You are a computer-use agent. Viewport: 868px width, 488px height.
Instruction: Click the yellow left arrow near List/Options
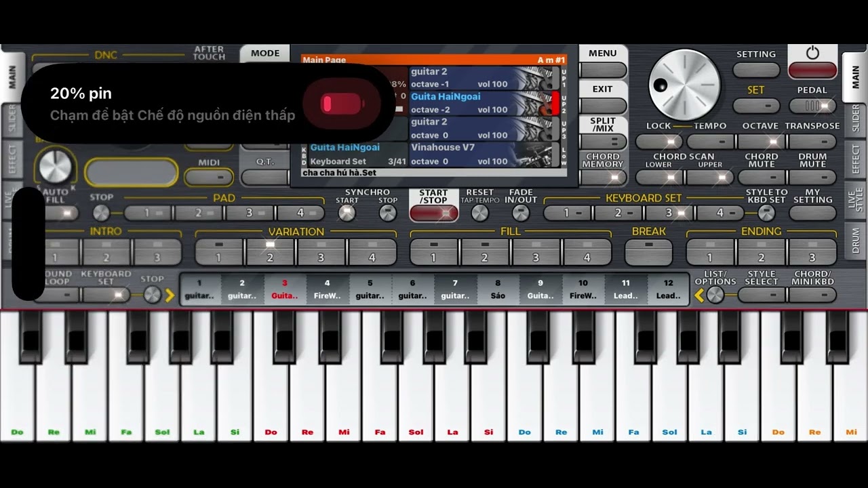coord(700,295)
